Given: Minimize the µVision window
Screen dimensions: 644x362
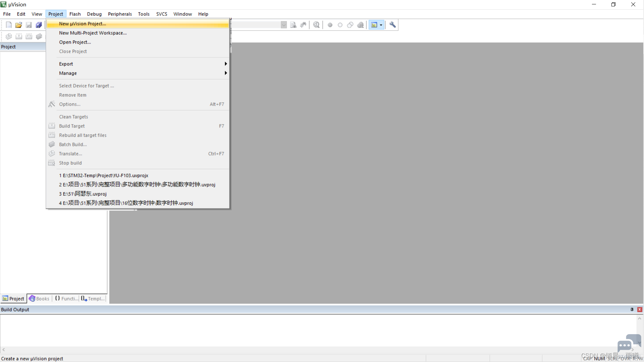Looking at the screenshot, I should pos(594,5).
